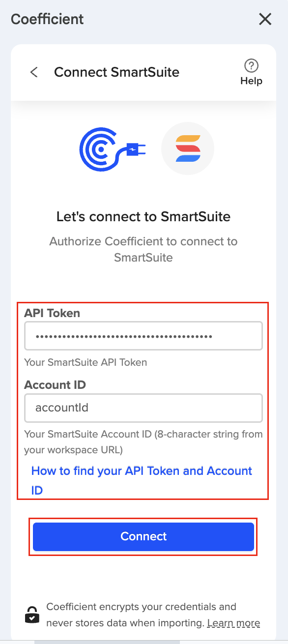Click the padlock security icon
Screen dimensions: 288x644
point(32,615)
